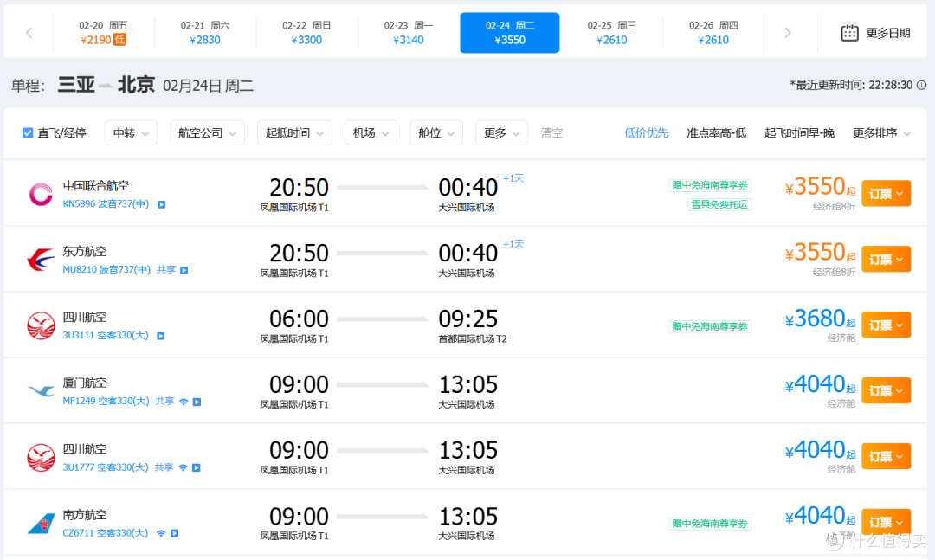Click 共享 label on MF1249 flight
Image resolution: width=935 pixels, height=560 pixels.
click(x=164, y=401)
